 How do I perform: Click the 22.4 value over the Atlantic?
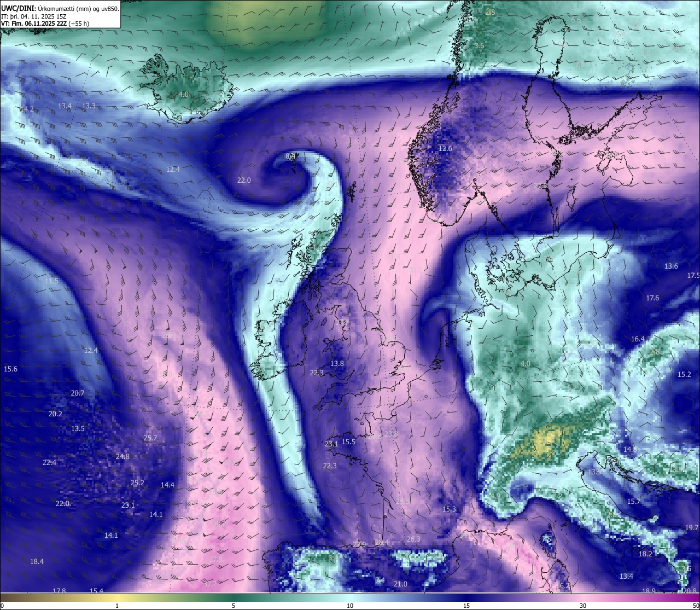(49, 463)
